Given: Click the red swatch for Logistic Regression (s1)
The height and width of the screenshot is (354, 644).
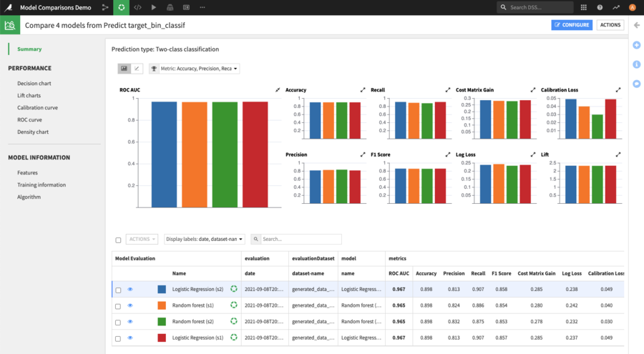Looking at the screenshot, I should [162, 338].
